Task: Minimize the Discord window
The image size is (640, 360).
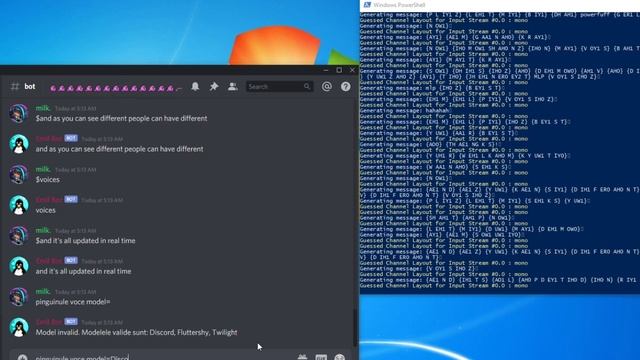Action: (x=326, y=70)
